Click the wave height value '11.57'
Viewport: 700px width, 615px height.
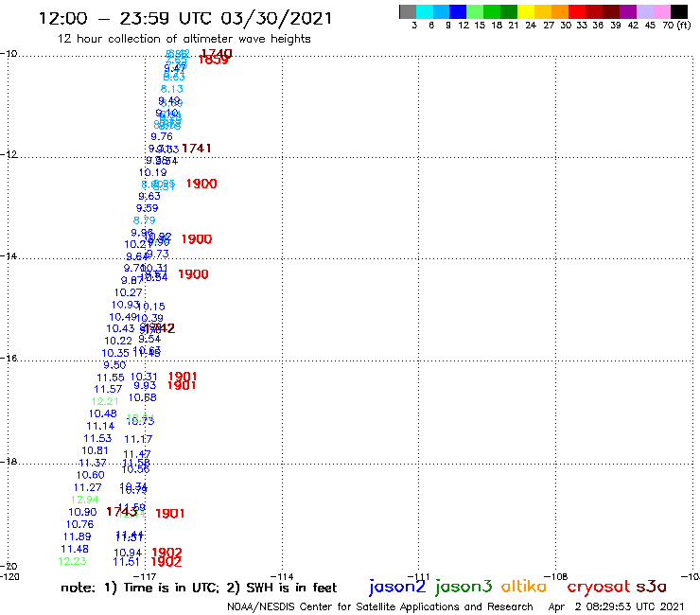click(108, 390)
